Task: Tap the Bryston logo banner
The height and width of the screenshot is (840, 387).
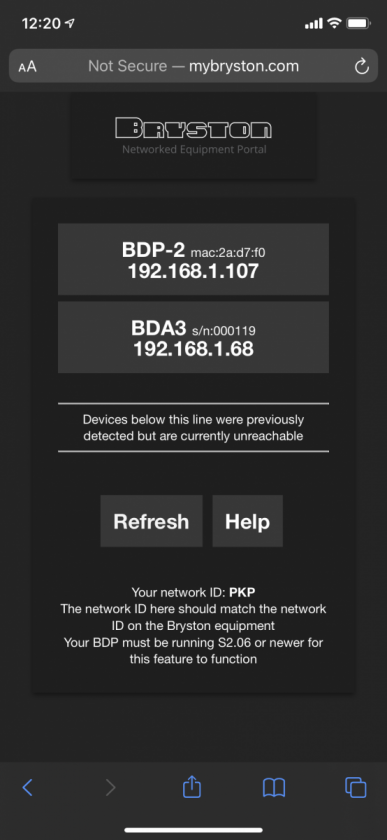Action: click(193, 136)
